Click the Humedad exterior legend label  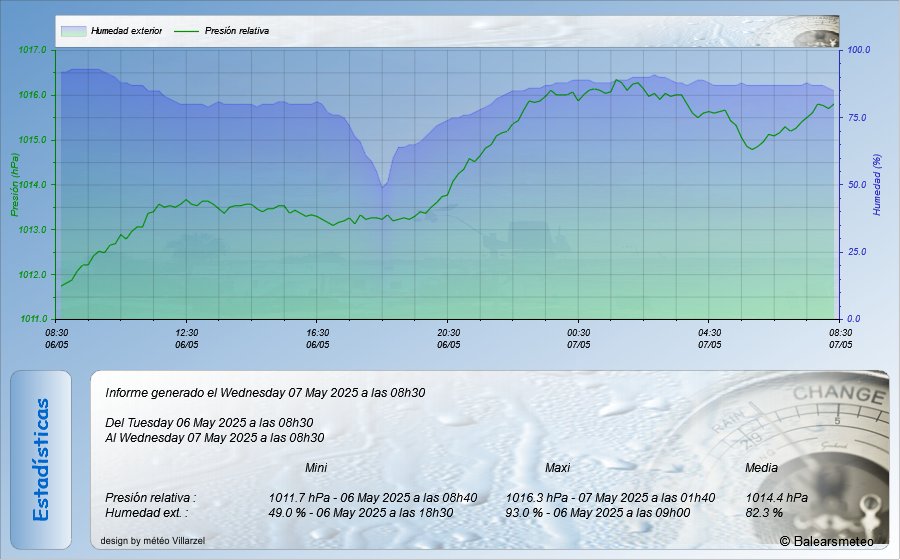pos(126,31)
